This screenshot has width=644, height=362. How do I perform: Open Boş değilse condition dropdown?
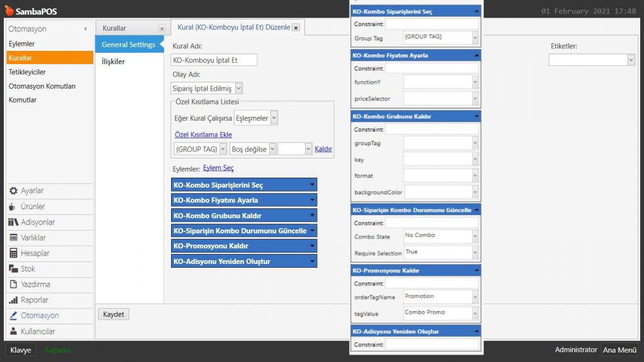[x=271, y=149]
